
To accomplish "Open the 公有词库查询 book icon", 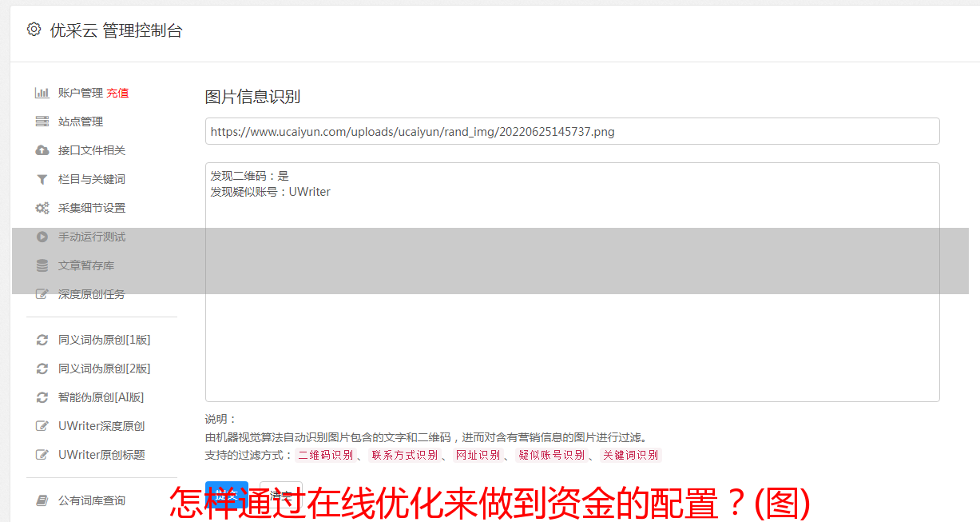I will 42,500.
